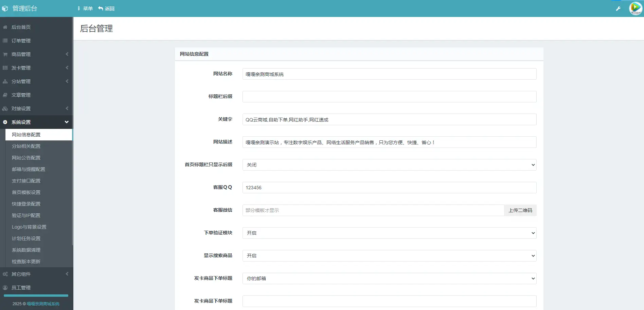The image size is (644, 310).
Task: Open the 后台首页 home icon
Action: coord(5,27)
